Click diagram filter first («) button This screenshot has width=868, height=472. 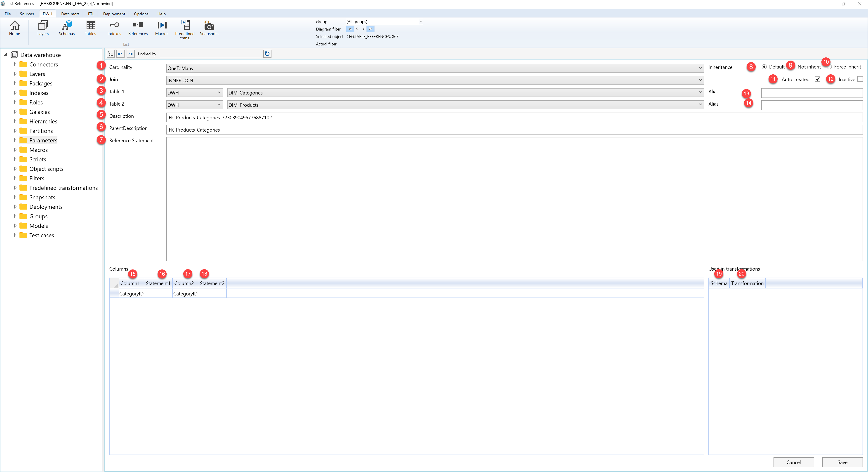point(350,29)
